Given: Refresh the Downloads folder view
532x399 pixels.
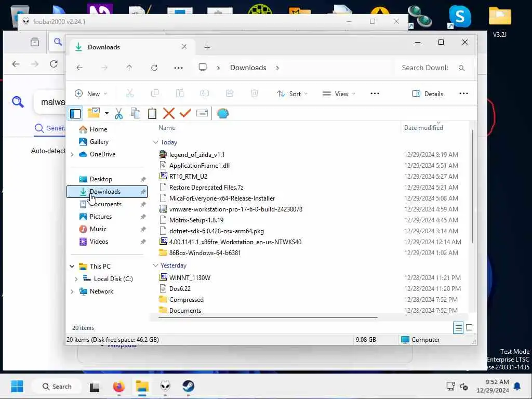Looking at the screenshot, I should [154, 68].
